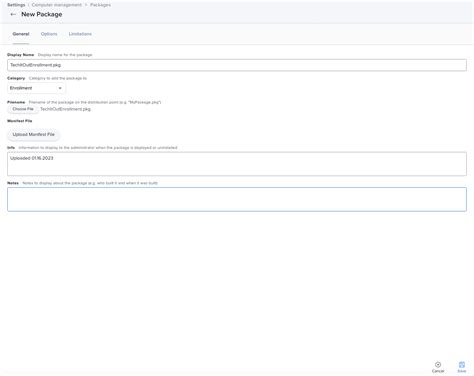Click into the Display Name field

point(237,65)
